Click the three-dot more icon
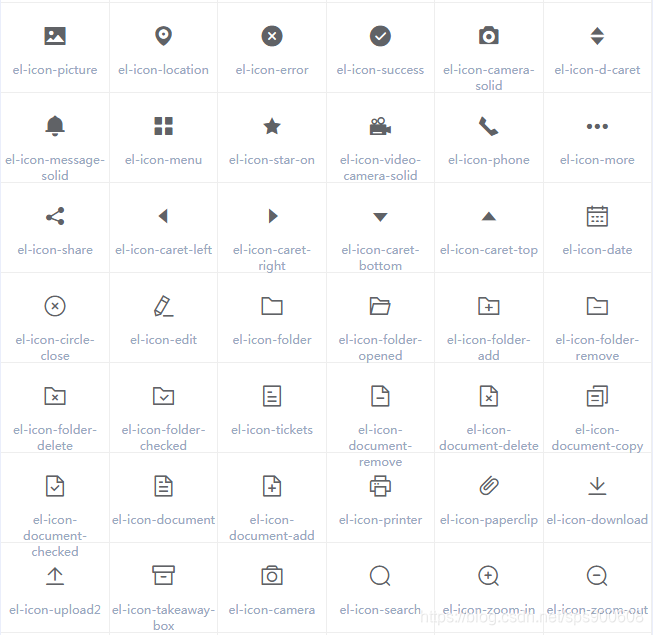 pos(597,127)
